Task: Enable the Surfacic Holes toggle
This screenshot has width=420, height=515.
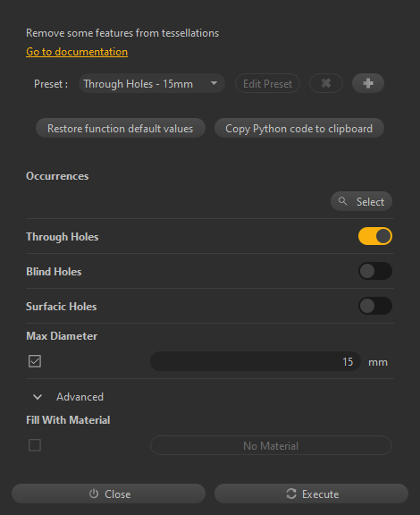Action: coord(375,306)
